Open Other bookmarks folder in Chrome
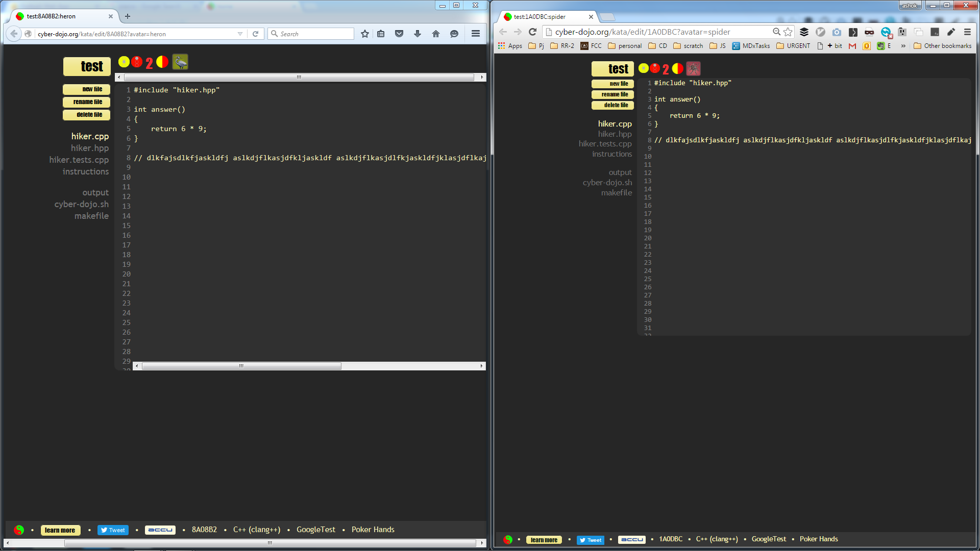The image size is (980, 551). [943, 46]
